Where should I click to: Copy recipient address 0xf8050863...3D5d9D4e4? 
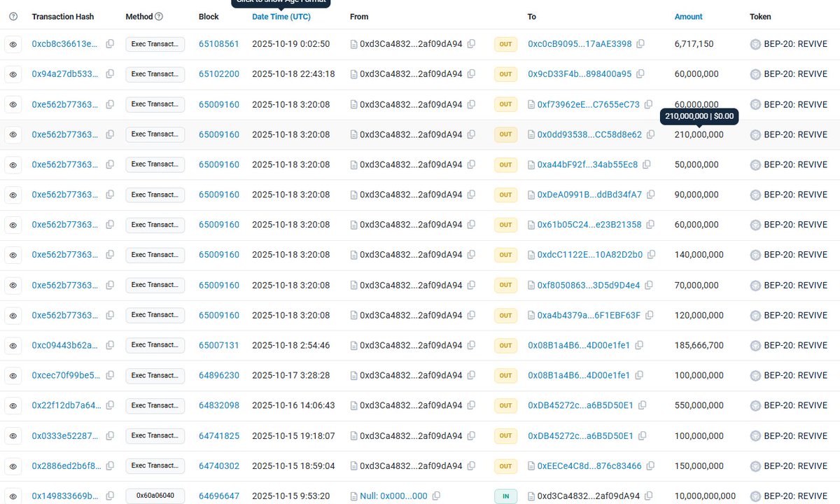649,286
